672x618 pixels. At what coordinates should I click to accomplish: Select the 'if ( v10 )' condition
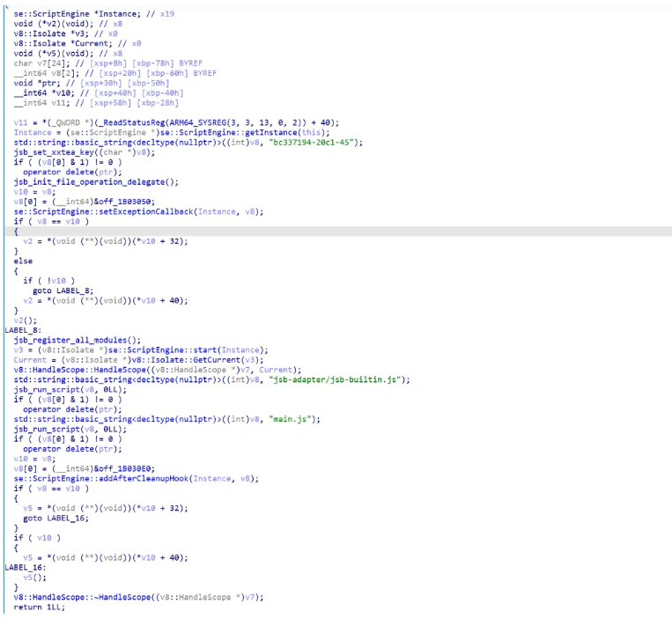[x=37, y=538]
